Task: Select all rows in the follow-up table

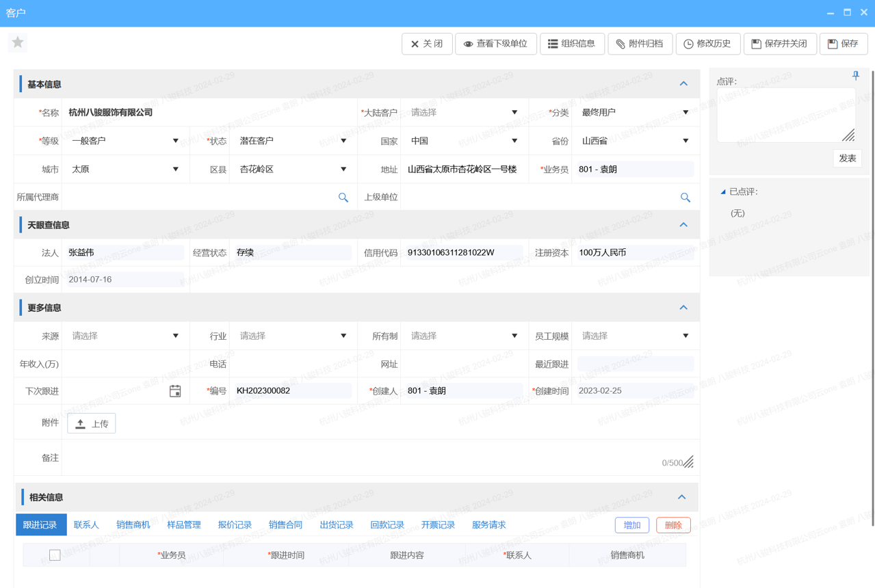Action: pos(55,554)
